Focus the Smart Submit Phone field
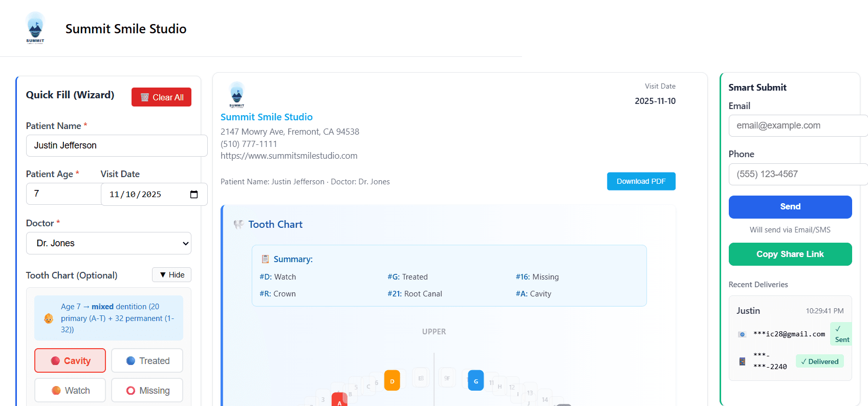The image size is (868, 406). click(798, 174)
